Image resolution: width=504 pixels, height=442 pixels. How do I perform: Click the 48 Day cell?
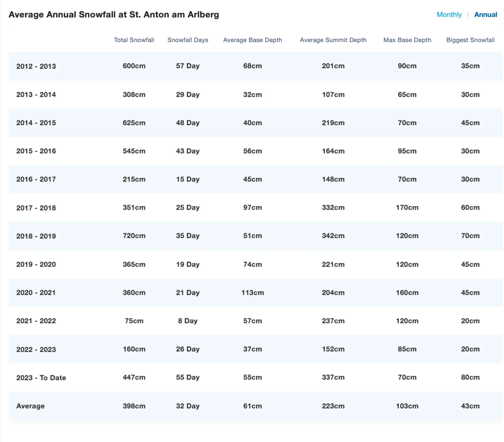188,123
